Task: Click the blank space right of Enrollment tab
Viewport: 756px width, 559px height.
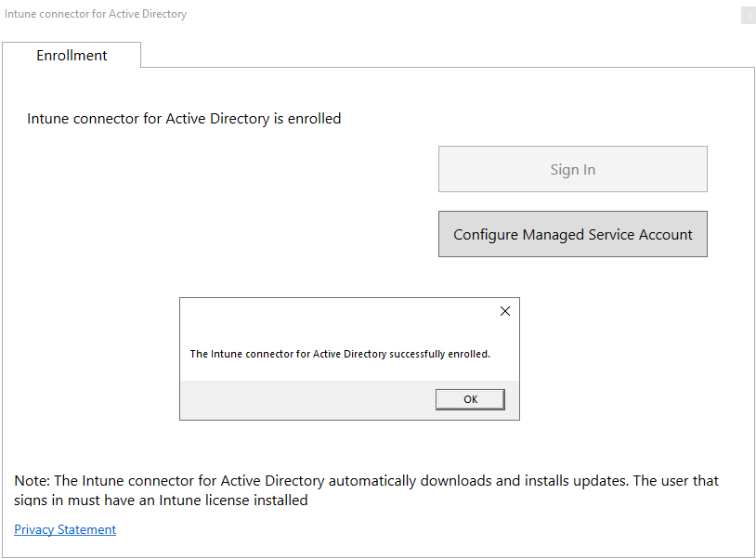Action: tap(446, 54)
